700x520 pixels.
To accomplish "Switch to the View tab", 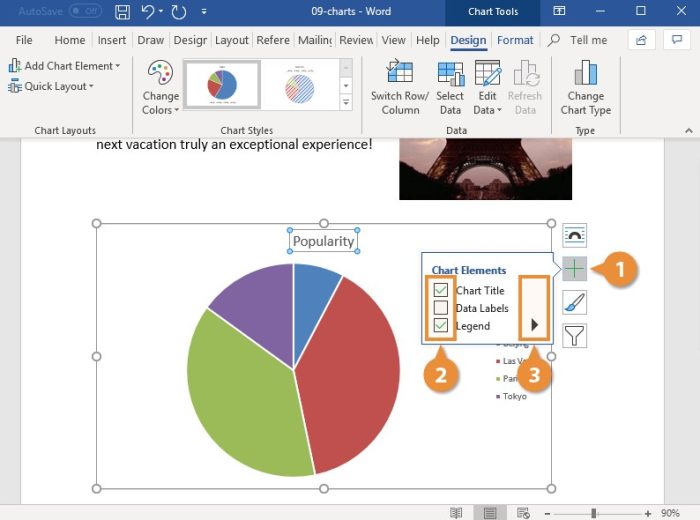I will (393, 40).
